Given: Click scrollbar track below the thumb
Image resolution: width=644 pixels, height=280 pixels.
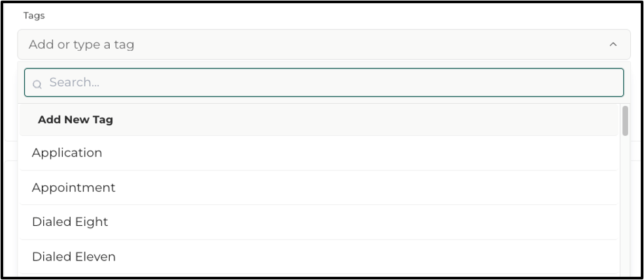Looking at the screenshot, I should (625, 205).
